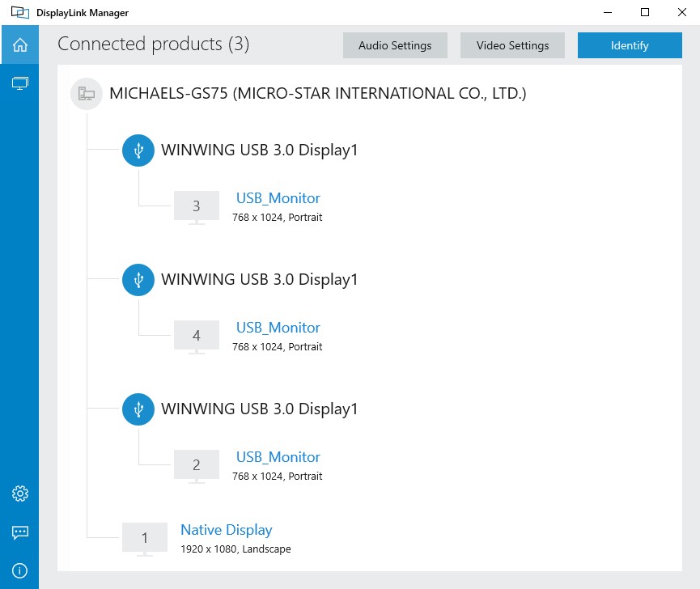Open USB_Monitor link for display 4
This screenshot has width=700, height=589.
pos(278,328)
